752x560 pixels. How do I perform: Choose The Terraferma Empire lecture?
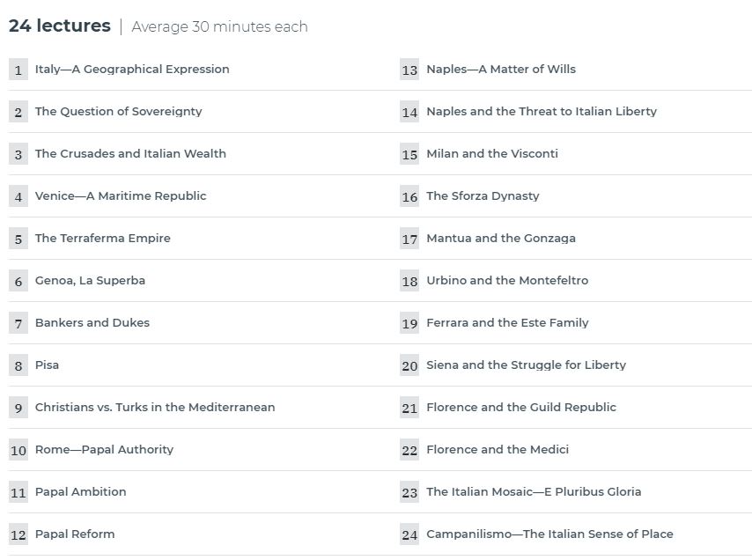tap(103, 239)
